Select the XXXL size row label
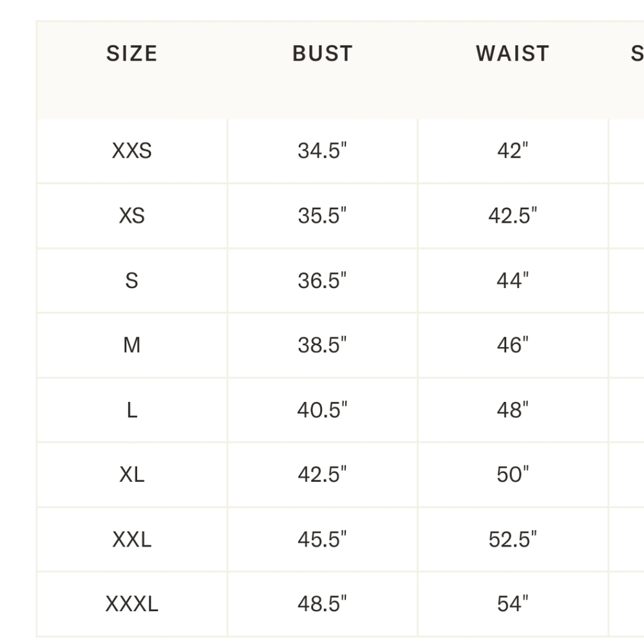Screen dimensions: 644x644 pyautogui.click(x=132, y=604)
